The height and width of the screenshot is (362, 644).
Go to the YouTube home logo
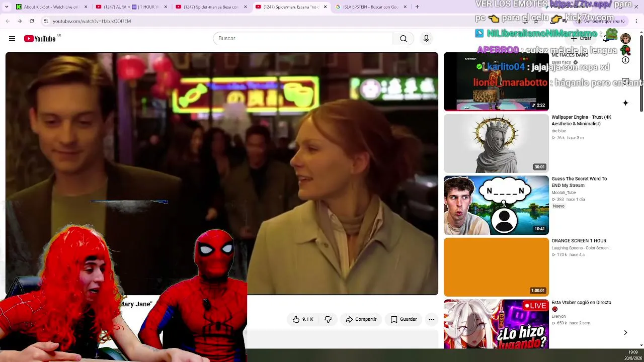coord(40,39)
